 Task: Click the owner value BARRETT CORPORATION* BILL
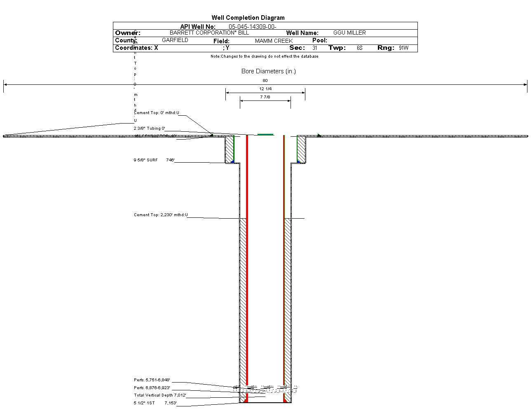click(x=209, y=33)
